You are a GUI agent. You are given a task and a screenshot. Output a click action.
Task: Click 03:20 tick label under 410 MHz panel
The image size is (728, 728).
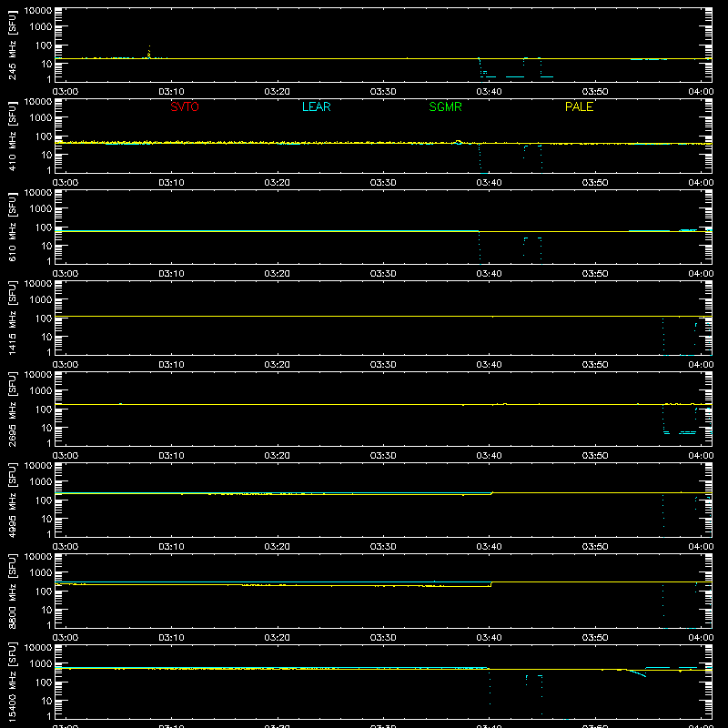pyautogui.click(x=278, y=183)
